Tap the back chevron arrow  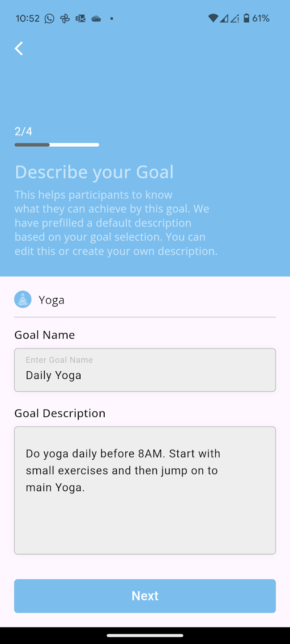19,48
